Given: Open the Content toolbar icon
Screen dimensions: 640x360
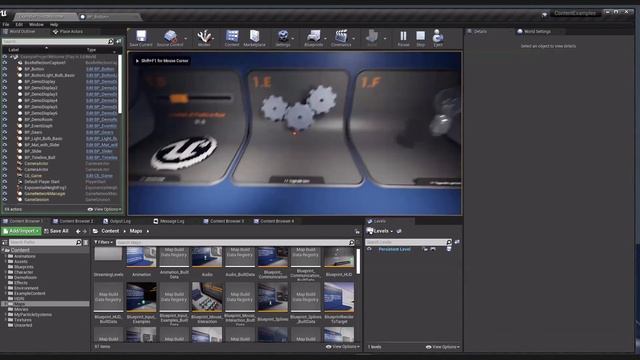Looking at the screenshot, I should (x=232, y=36).
